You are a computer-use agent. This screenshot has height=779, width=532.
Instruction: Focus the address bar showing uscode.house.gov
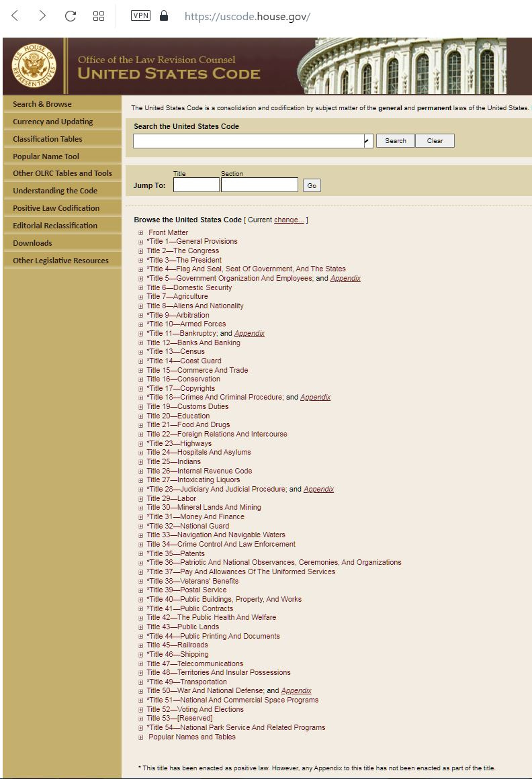coord(247,16)
